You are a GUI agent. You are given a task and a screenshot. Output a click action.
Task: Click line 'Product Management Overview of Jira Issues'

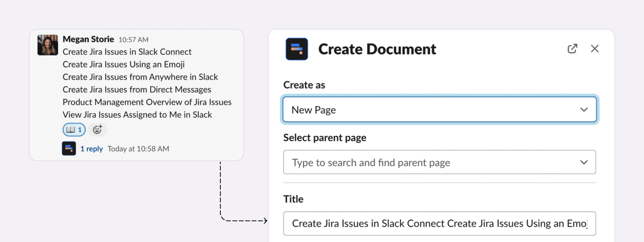(147, 102)
